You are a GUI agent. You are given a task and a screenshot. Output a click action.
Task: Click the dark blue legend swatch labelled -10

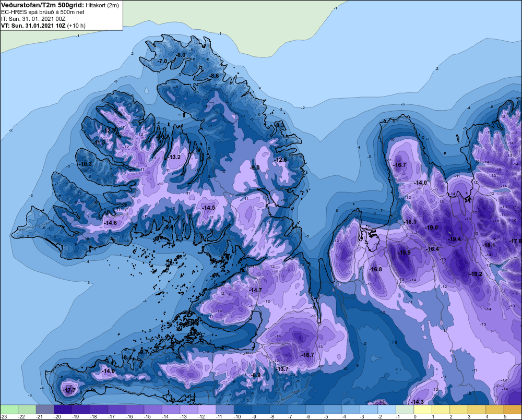tap(243, 410)
